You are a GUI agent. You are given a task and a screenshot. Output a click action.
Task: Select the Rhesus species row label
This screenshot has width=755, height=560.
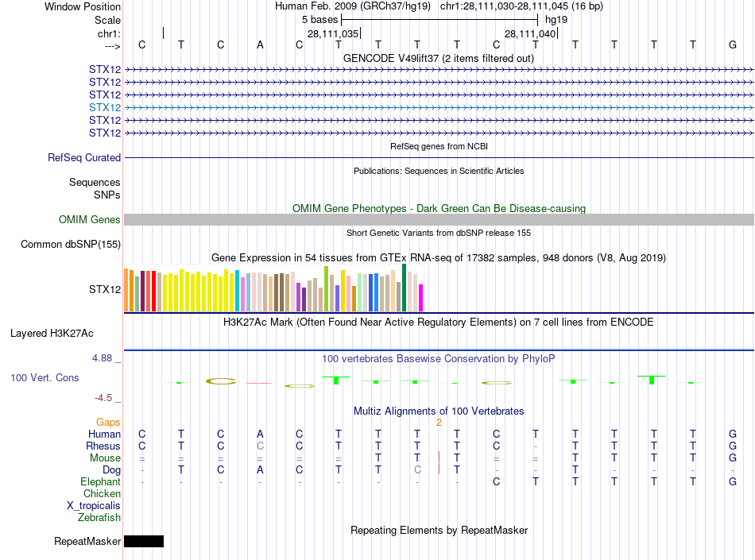[x=103, y=446]
